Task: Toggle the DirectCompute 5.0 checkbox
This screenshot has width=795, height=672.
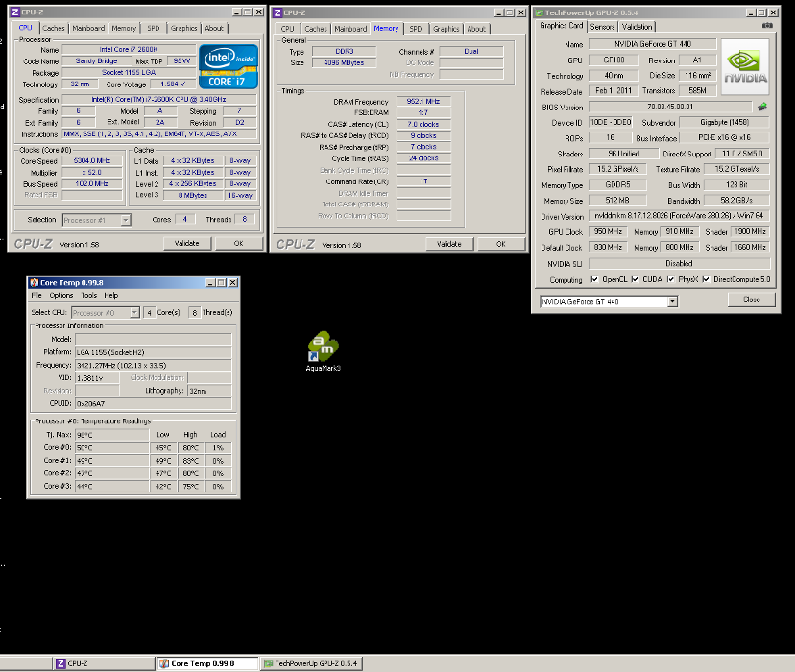Action: (706, 279)
